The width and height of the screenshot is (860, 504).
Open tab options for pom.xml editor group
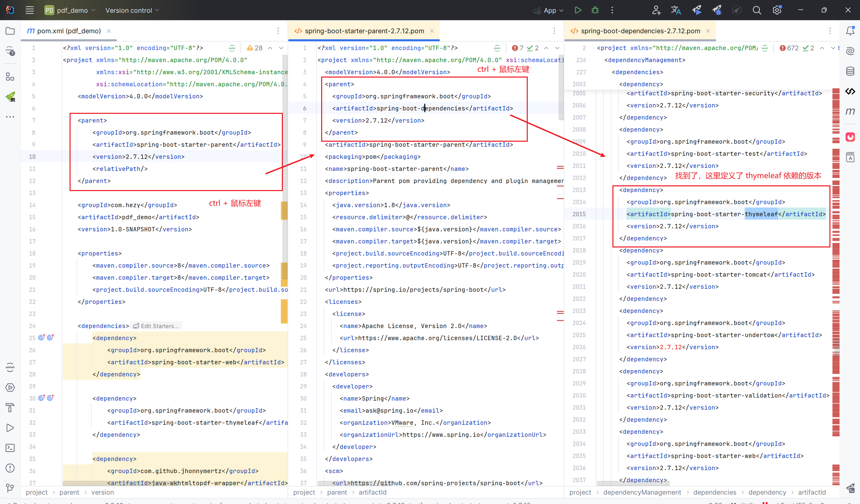[278, 31]
